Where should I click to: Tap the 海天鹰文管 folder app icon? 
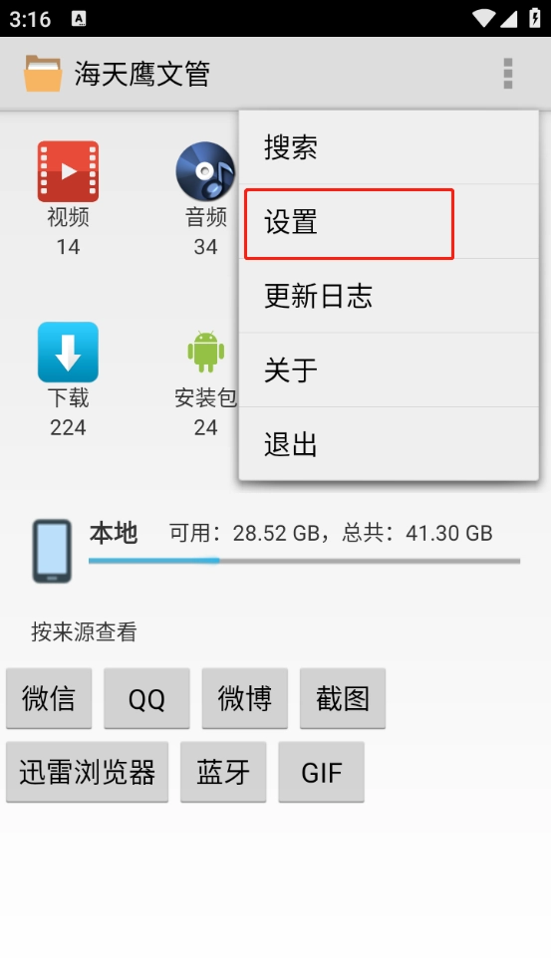43,74
